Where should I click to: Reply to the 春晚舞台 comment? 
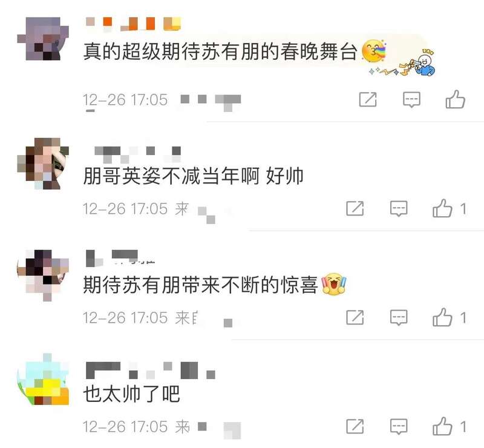click(x=411, y=100)
